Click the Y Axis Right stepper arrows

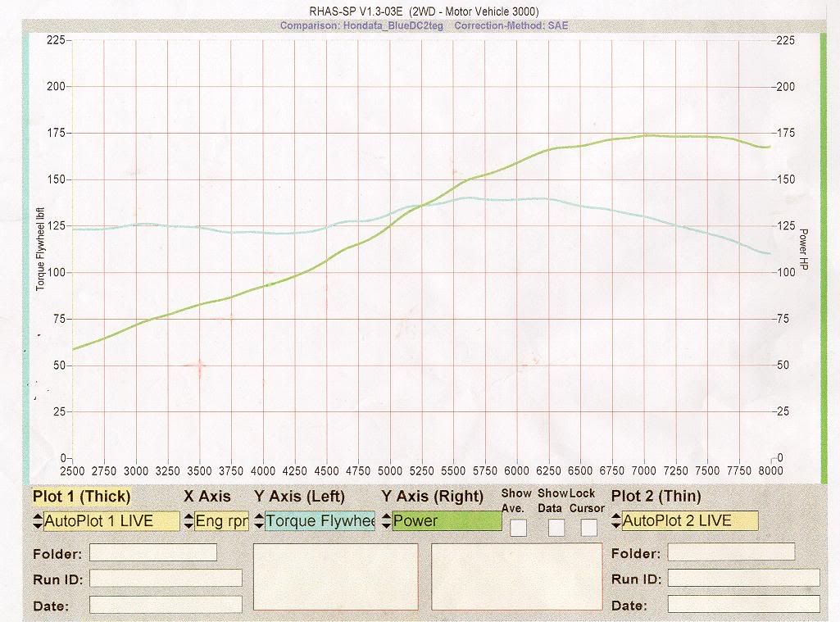pos(387,521)
